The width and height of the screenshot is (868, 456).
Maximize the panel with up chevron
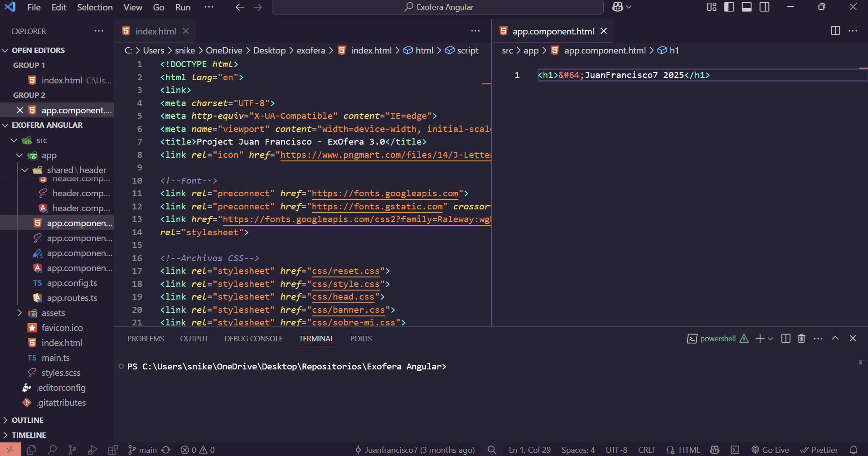pos(835,338)
